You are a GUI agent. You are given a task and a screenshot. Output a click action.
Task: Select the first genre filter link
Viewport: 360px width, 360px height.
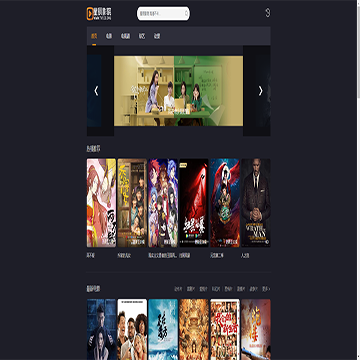click(178, 289)
